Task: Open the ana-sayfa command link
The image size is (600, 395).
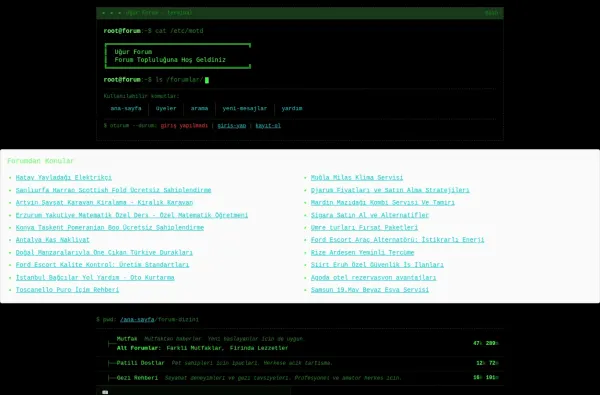Action: point(126,109)
